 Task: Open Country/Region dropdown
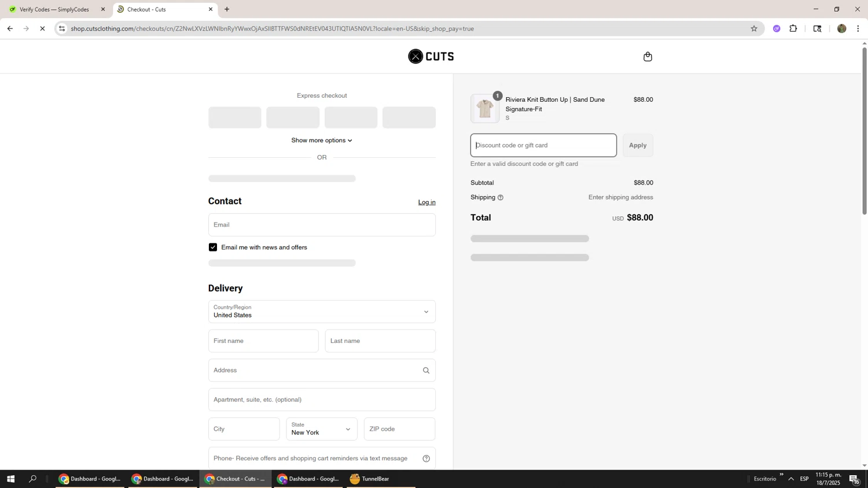pos(322,312)
